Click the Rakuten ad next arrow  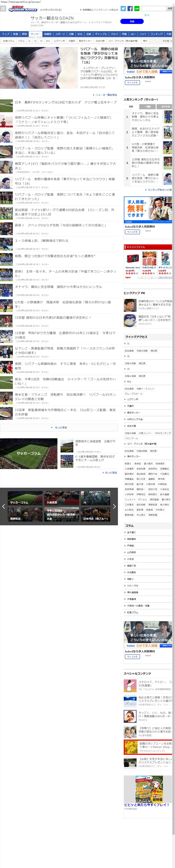pyautogui.click(x=152, y=278)
